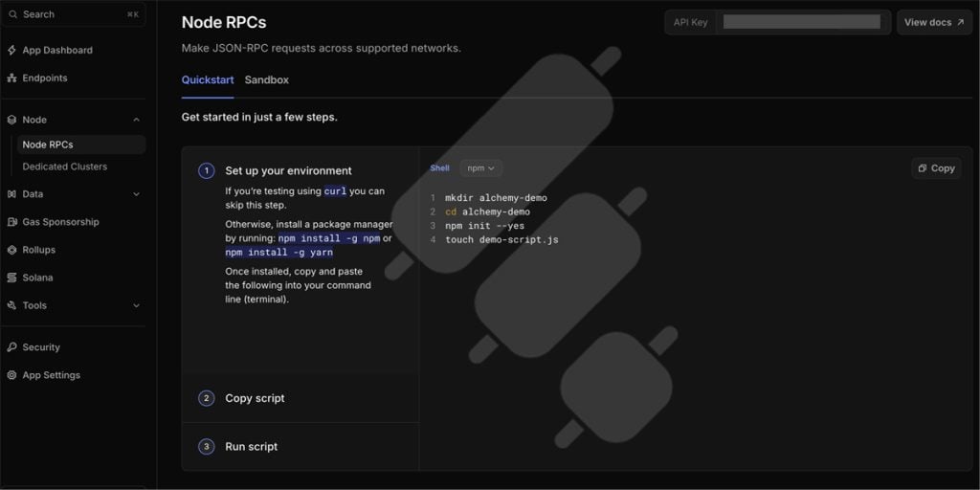This screenshot has width=980, height=490.
Task: Click the Gas Sponsorship pump icon
Action: tap(11, 222)
